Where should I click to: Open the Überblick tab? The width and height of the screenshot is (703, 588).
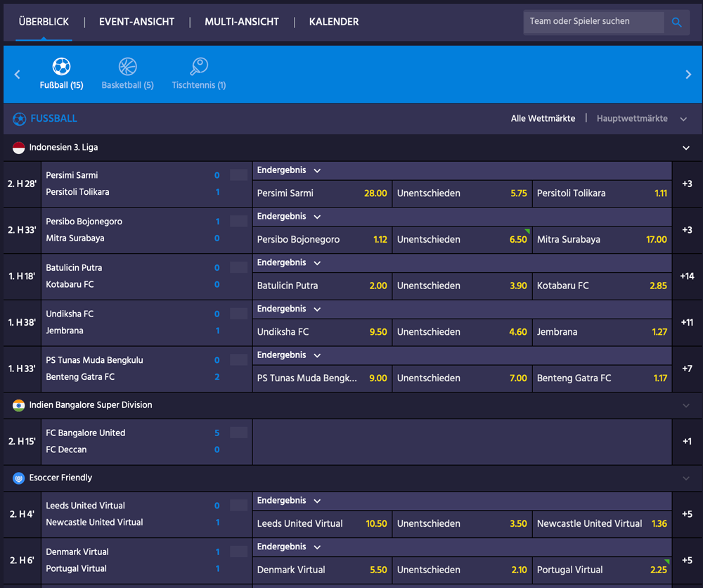[44, 22]
